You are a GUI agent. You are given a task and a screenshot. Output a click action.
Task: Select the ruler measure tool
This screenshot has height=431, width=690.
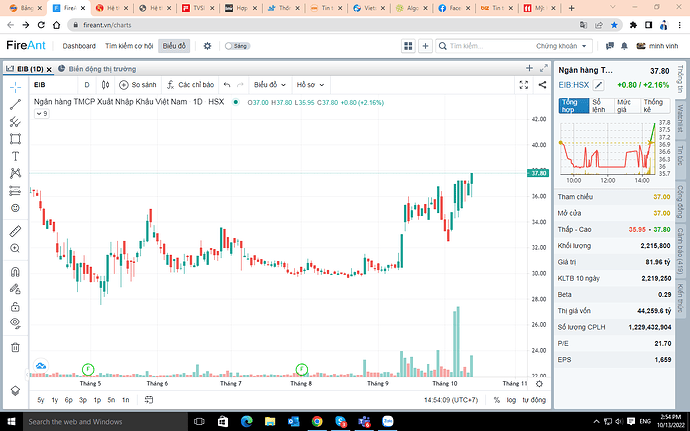(15, 231)
